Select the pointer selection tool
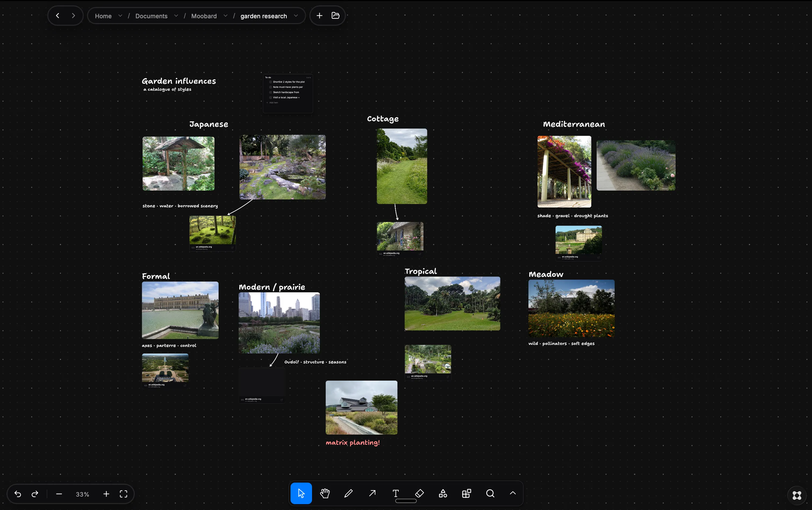The image size is (812, 510). click(x=301, y=493)
